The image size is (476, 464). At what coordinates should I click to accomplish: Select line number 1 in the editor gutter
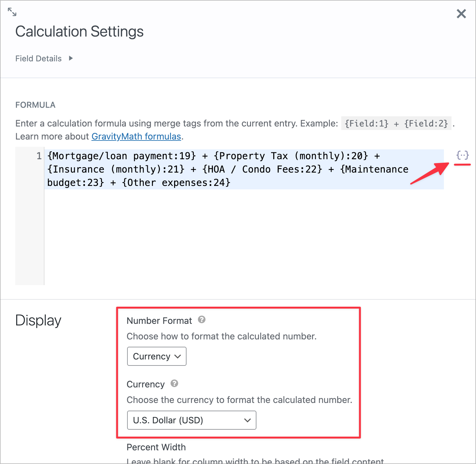pyautogui.click(x=39, y=156)
